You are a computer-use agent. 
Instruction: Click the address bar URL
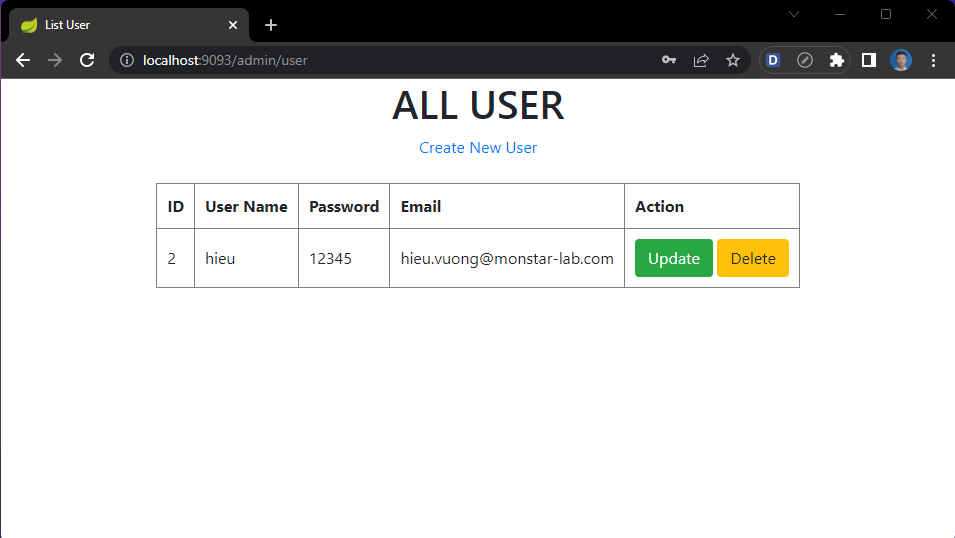(x=225, y=60)
